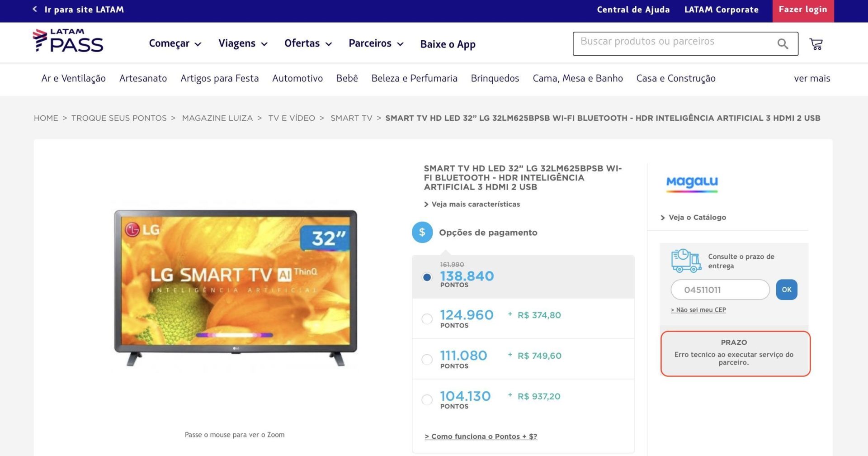
Task: Open the Bebê category
Action: click(x=347, y=78)
